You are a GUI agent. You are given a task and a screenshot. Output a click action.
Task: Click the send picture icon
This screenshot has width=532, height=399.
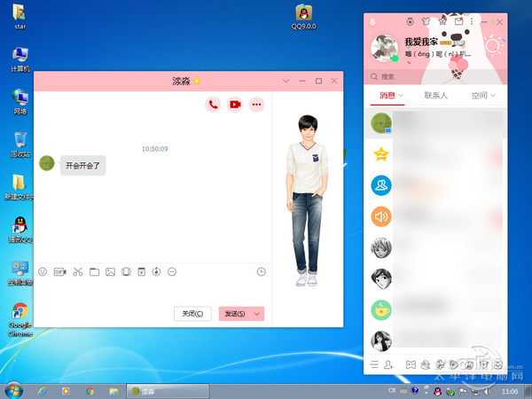[x=110, y=272]
